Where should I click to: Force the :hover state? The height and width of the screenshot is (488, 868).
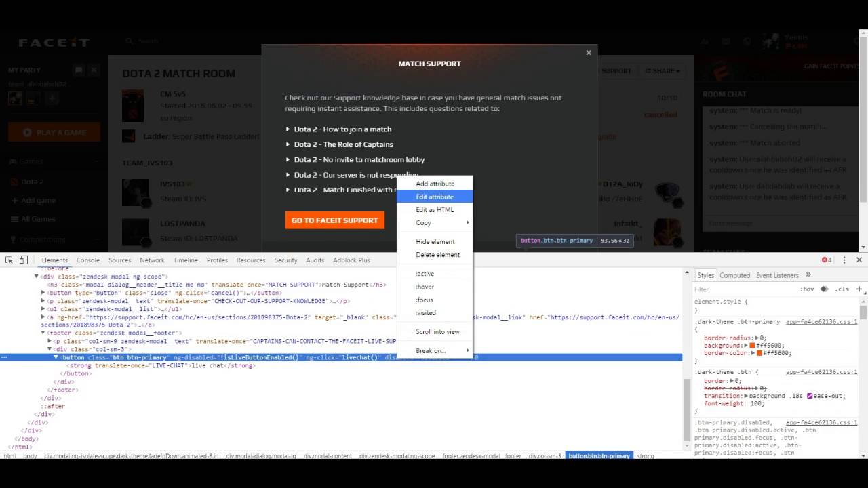point(435,287)
